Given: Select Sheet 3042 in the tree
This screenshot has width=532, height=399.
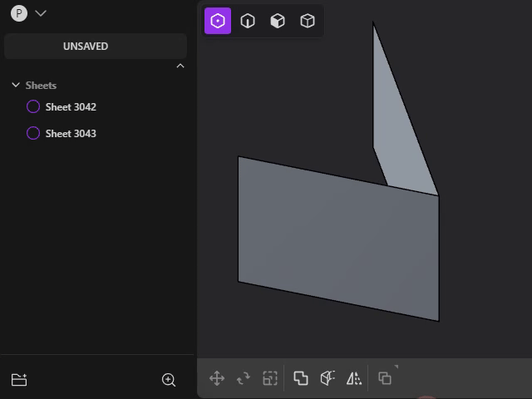Looking at the screenshot, I should click(x=71, y=107).
